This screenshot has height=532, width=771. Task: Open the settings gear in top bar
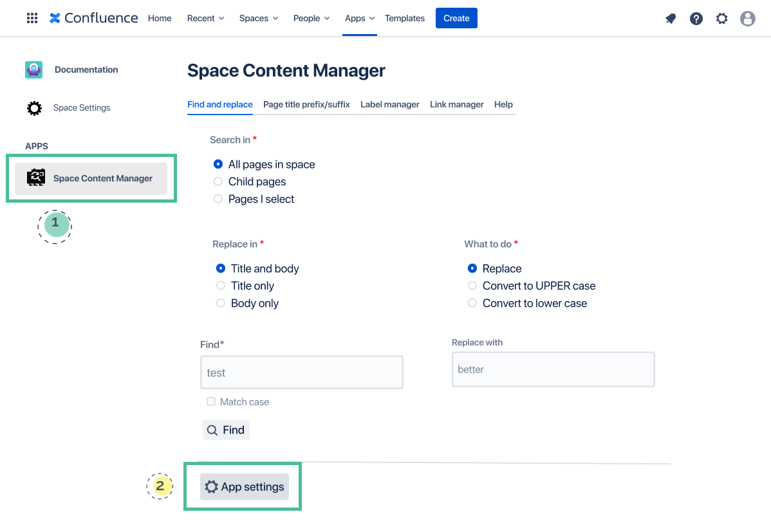click(722, 19)
